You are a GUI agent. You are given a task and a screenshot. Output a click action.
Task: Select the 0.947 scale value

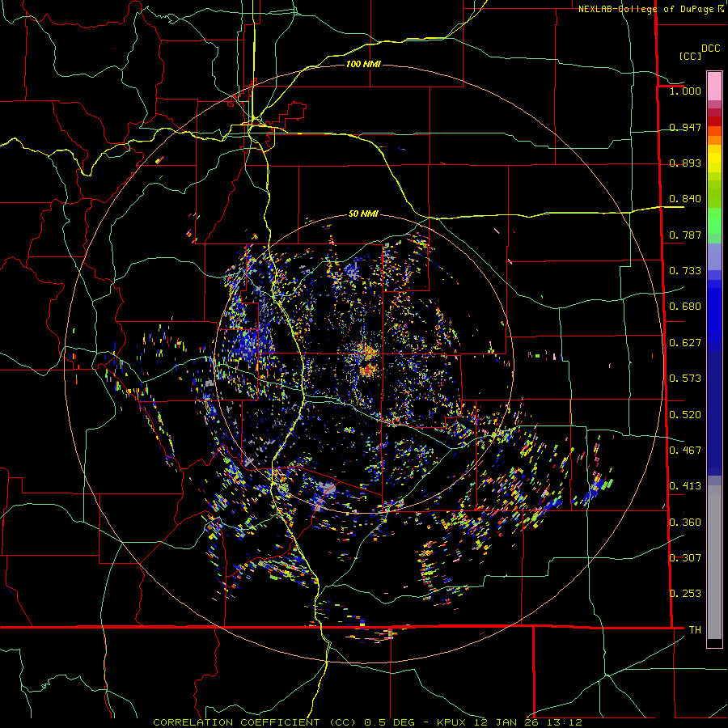click(685, 127)
